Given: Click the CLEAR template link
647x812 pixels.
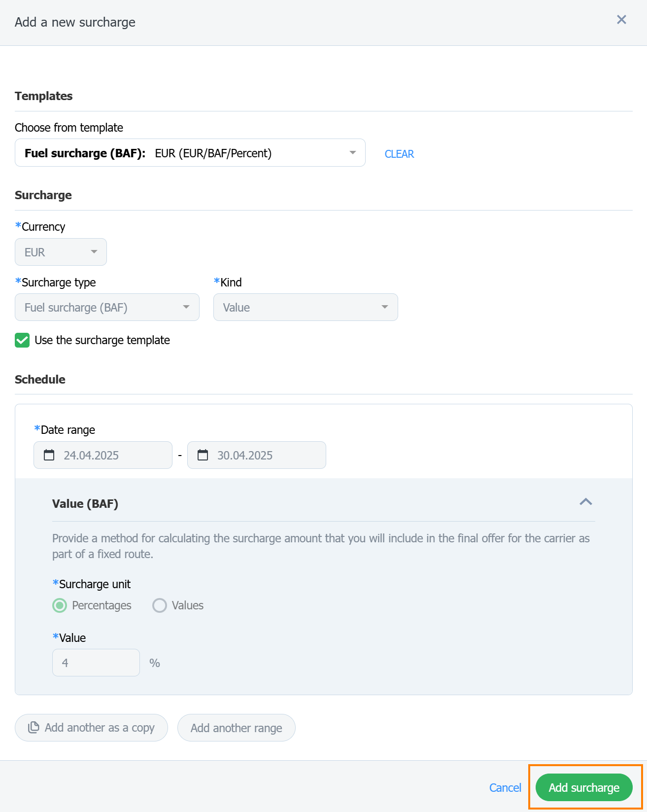Looking at the screenshot, I should (x=399, y=154).
